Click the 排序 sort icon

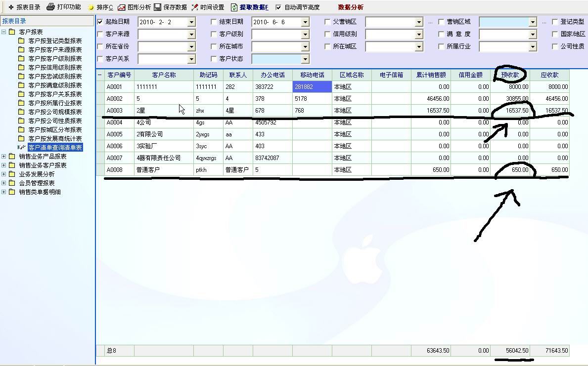point(90,7)
